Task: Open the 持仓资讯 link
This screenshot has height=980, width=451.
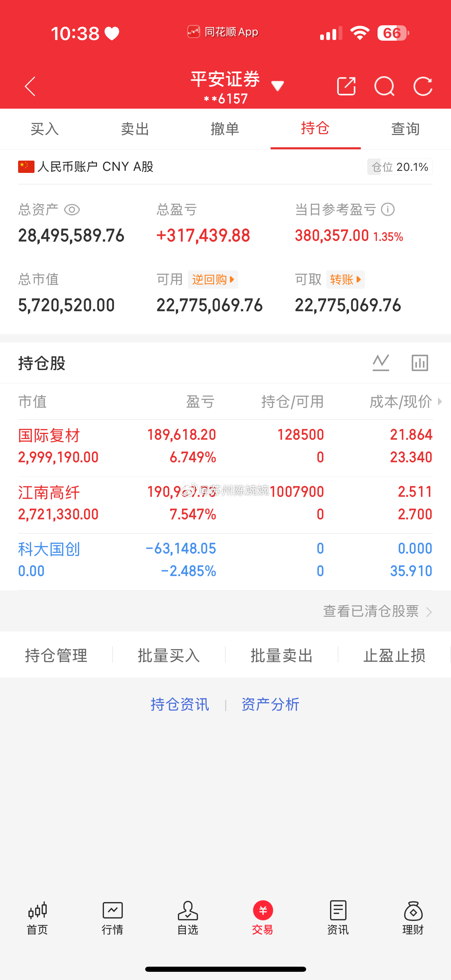Action: pos(180,705)
